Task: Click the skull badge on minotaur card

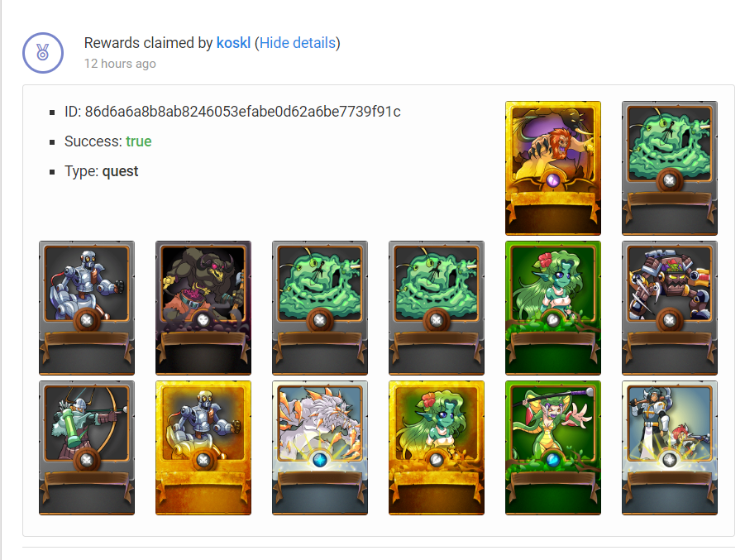Action: (203, 320)
